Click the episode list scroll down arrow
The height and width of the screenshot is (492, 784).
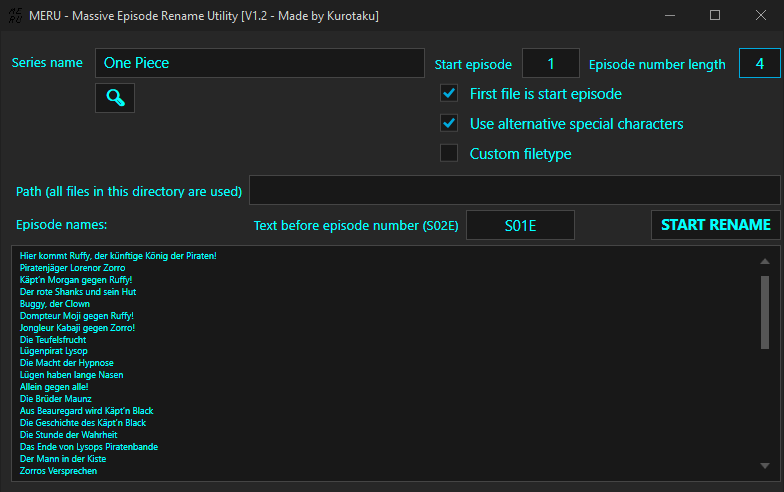pyautogui.click(x=764, y=466)
